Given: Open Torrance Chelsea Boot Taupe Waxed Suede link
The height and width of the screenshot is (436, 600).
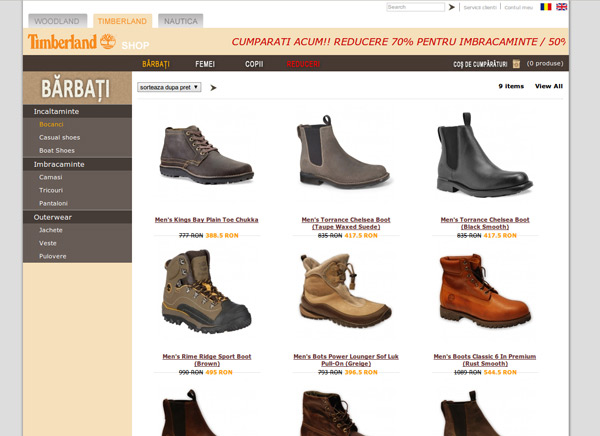Looking at the screenshot, I should (346, 223).
